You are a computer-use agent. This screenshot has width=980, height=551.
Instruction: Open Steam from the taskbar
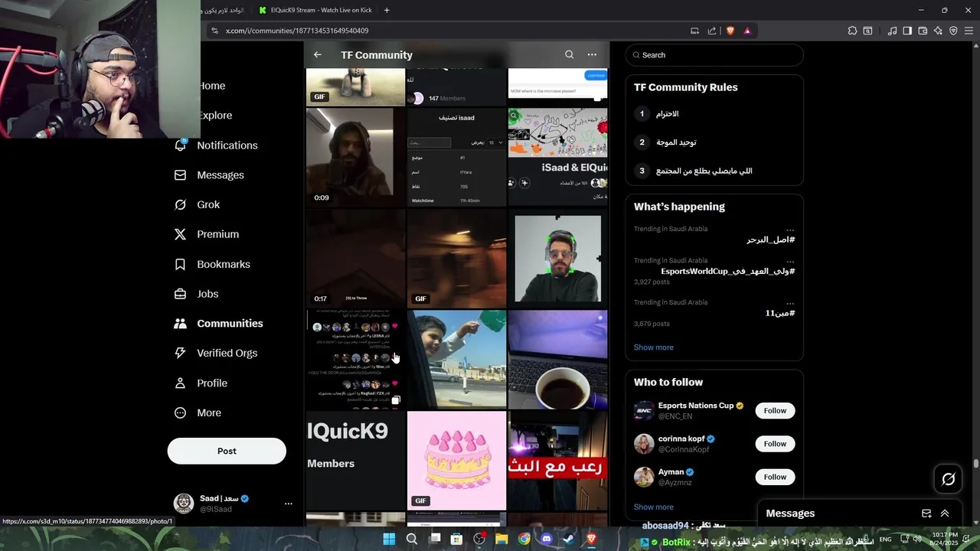point(569,539)
